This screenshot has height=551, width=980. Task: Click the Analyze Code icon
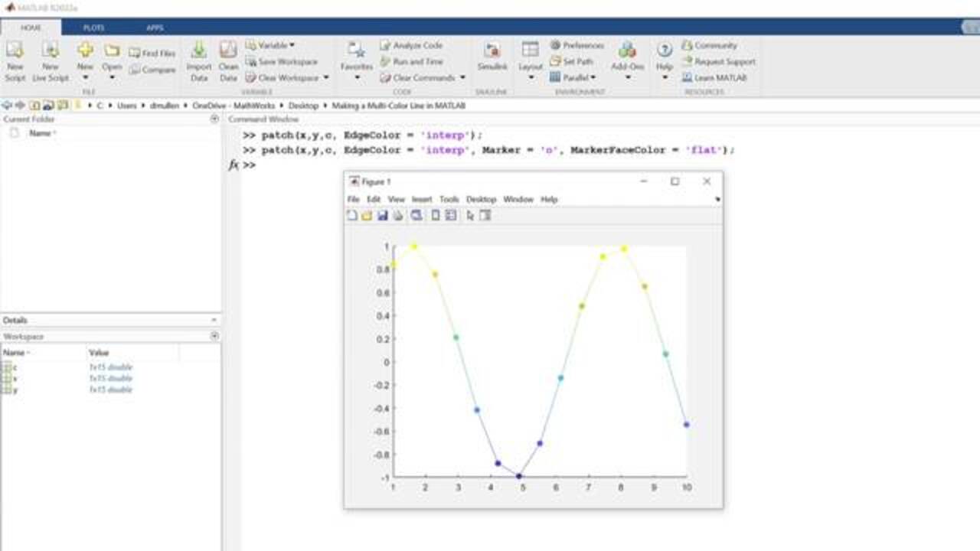(x=386, y=46)
